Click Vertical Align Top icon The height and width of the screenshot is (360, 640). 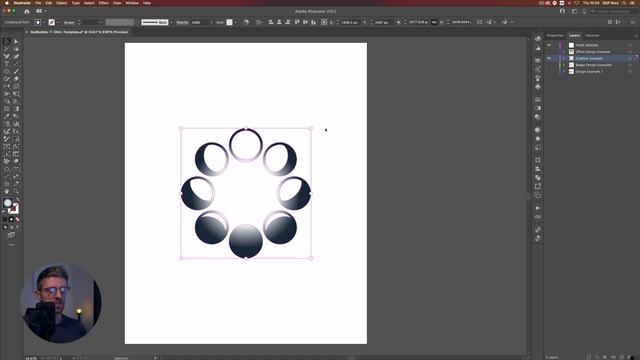(x=297, y=22)
